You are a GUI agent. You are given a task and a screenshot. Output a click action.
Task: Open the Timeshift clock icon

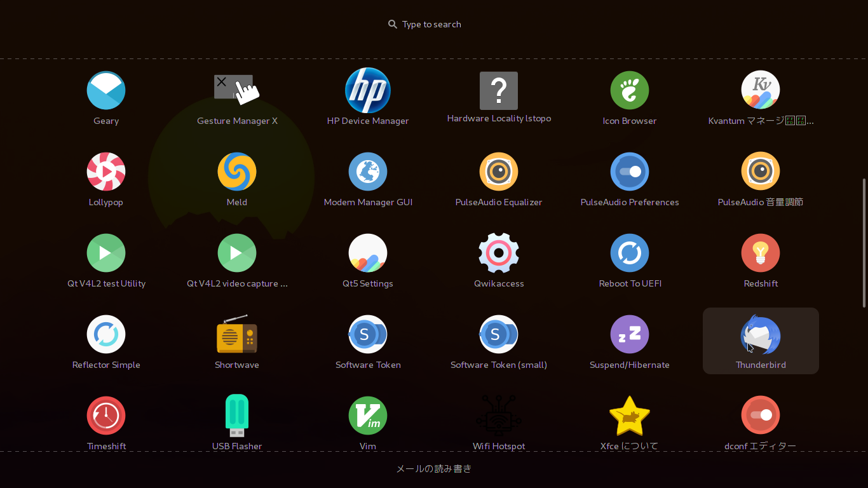(106, 416)
